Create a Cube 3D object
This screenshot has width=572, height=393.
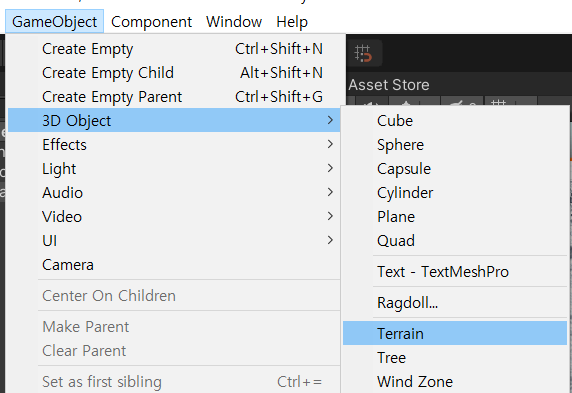[x=455, y=121]
